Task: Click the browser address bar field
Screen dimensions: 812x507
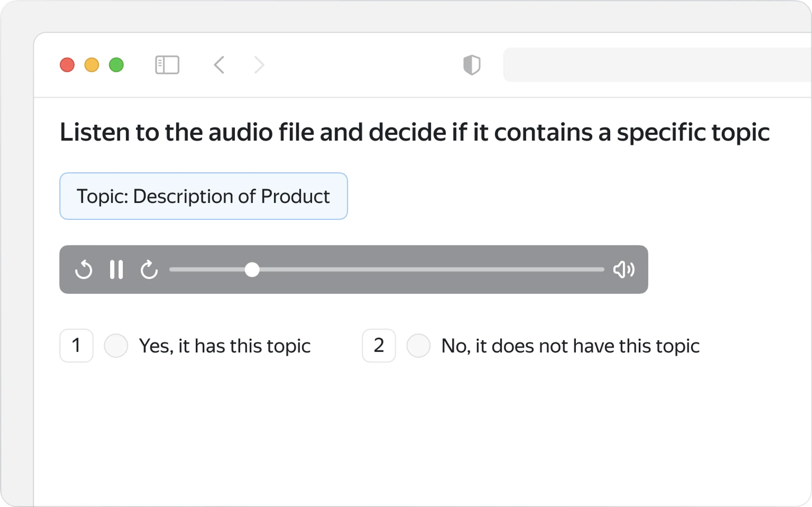Action: [x=658, y=65]
